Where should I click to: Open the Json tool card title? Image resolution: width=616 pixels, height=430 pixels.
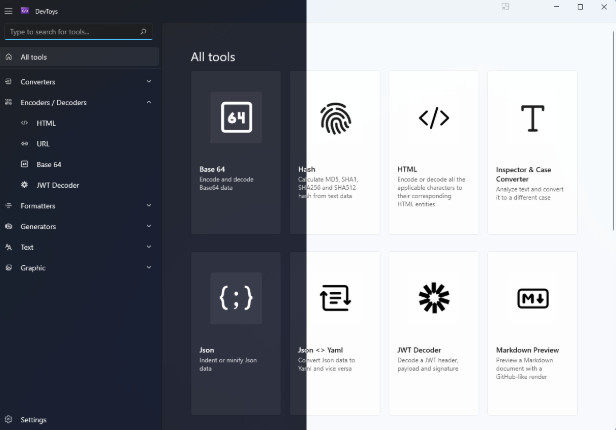point(207,350)
